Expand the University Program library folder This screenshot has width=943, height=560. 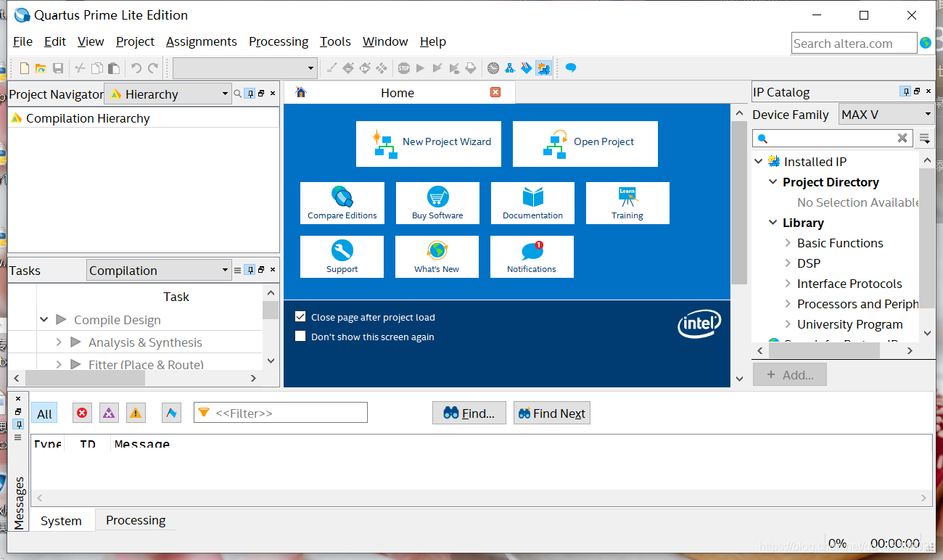[788, 324]
